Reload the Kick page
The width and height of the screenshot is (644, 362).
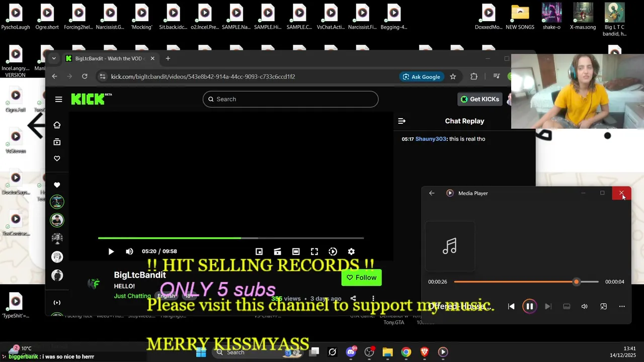pos(85,76)
